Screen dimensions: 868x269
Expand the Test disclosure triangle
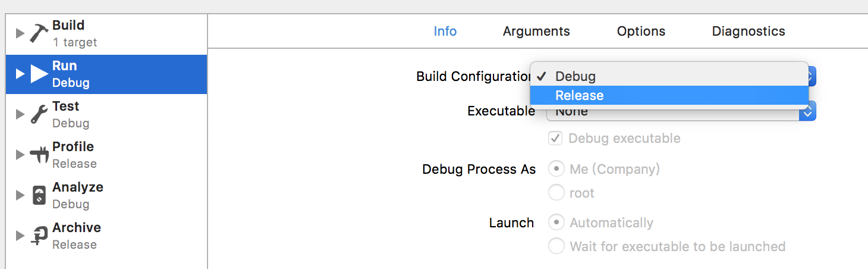point(20,114)
